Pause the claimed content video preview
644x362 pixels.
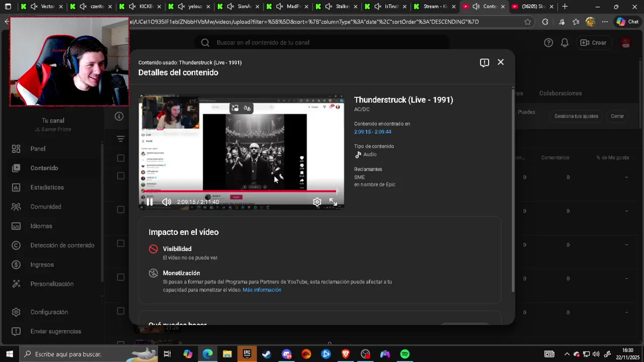pyautogui.click(x=149, y=202)
